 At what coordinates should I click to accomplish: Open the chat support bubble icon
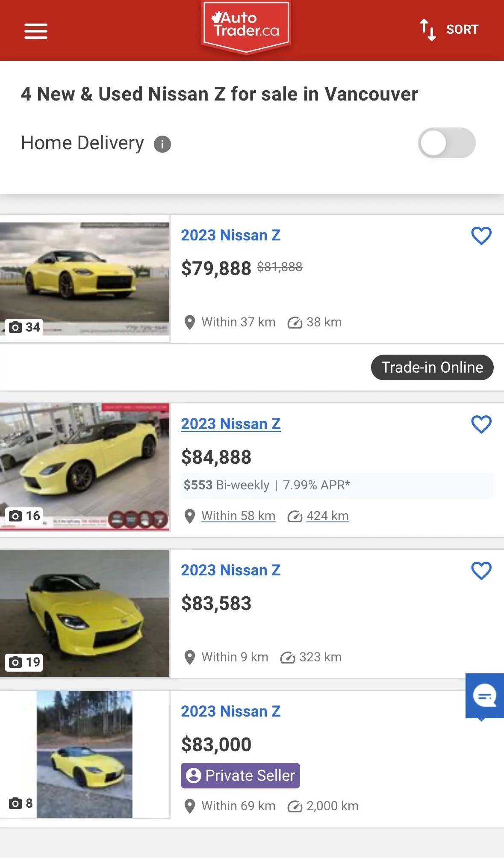(x=485, y=696)
